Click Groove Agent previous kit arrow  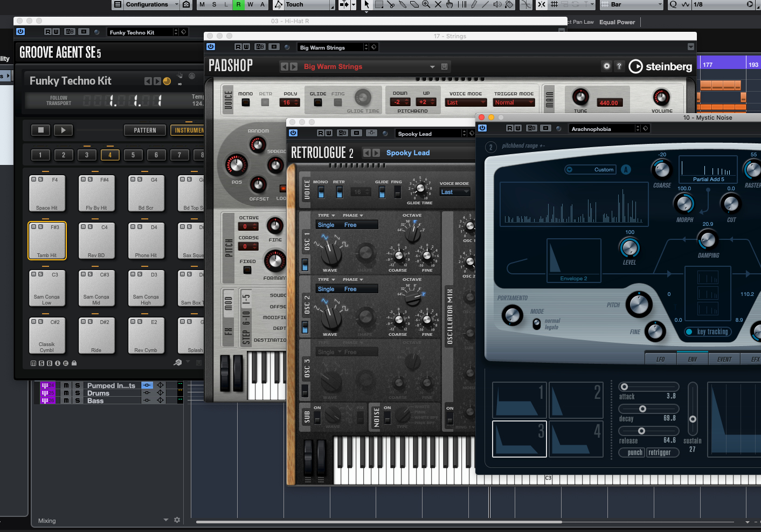(x=148, y=81)
